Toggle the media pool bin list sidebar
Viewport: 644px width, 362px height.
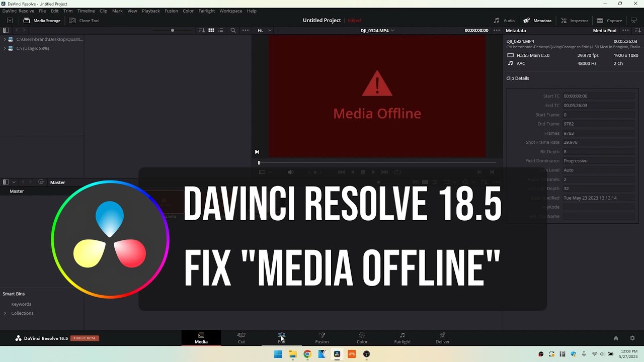pos(6,182)
